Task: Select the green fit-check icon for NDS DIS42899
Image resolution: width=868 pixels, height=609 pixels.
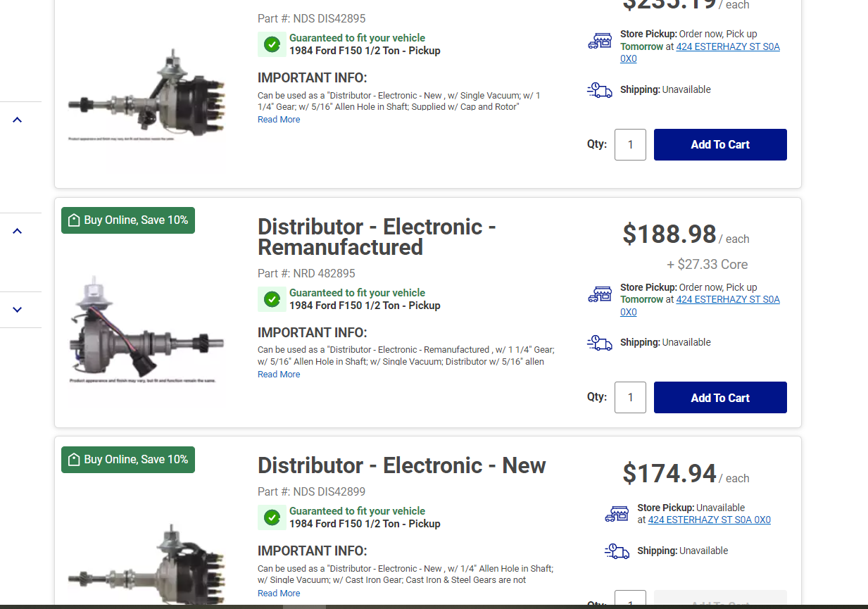Action: click(272, 517)
